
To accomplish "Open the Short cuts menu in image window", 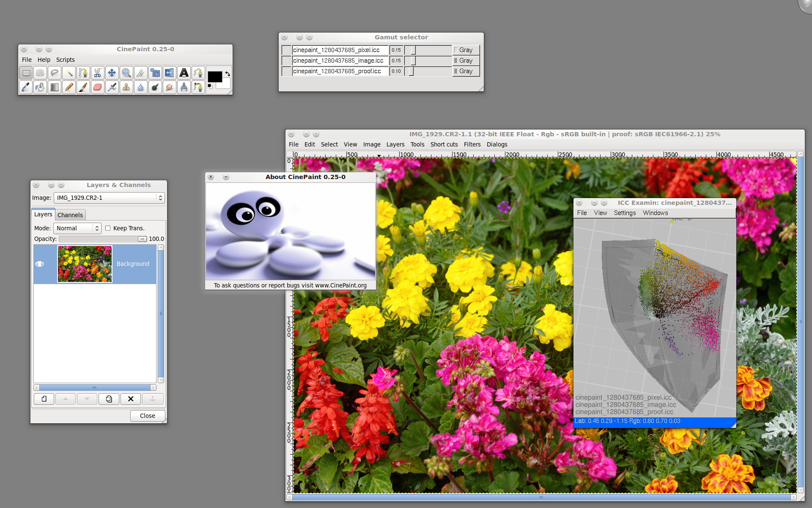I will [444, 144].
